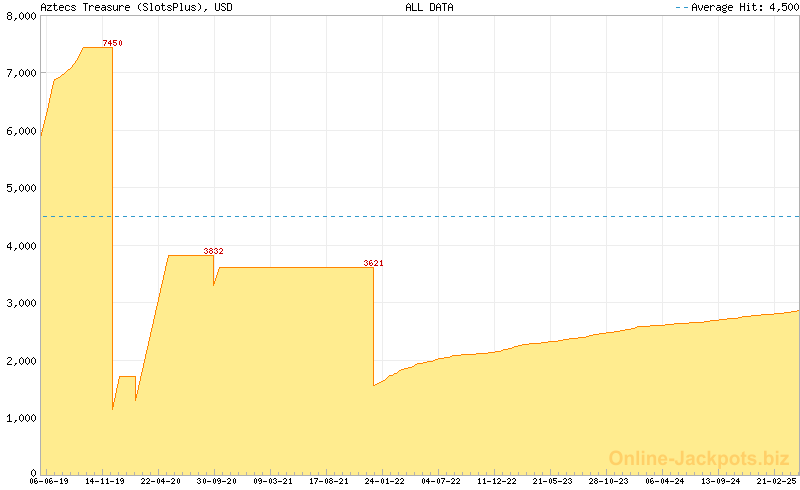Select the 21-02-25 date tick
The image size is (800, 490).
tap(777, 481)
